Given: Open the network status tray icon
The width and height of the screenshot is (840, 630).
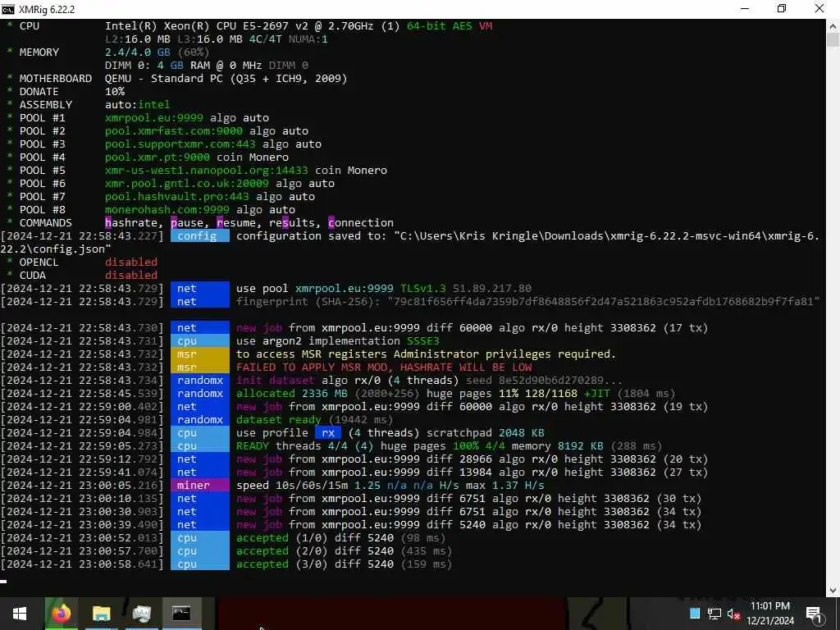Looking at the screenshot, I should 714,614.
